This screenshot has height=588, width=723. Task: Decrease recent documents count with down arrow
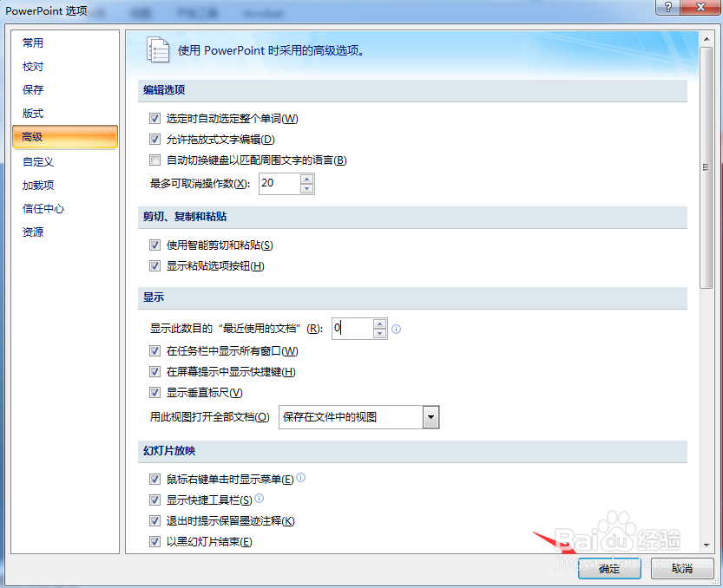click(x=379, y=334)
